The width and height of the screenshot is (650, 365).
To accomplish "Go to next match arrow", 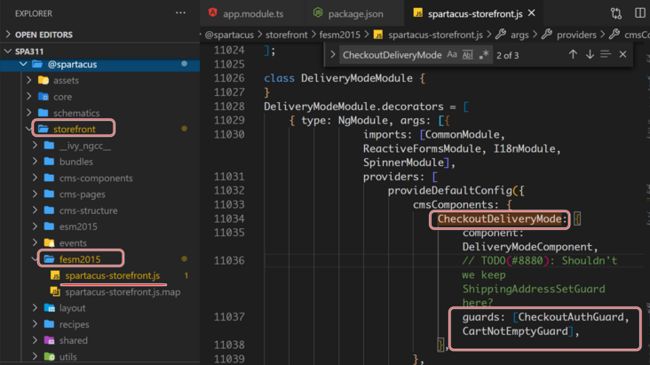I will (x=589, y=54).
